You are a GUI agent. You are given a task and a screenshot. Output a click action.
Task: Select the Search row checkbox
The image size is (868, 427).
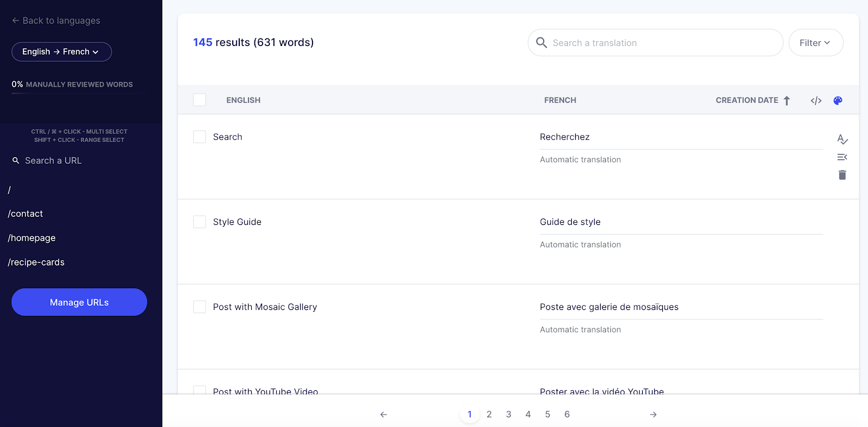[200, 137]
